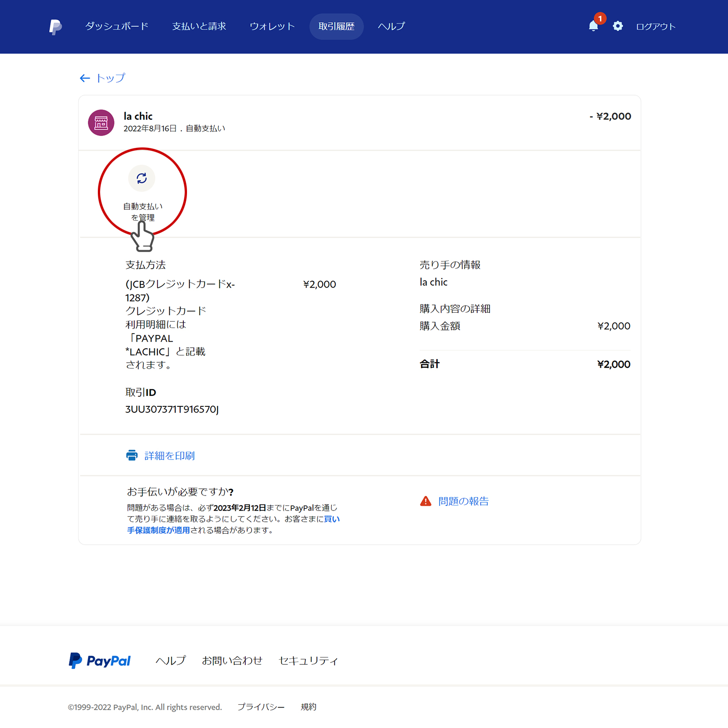728x728 pixels.
Task: Open the セキュリティ footer link
Action: [308, 661]
